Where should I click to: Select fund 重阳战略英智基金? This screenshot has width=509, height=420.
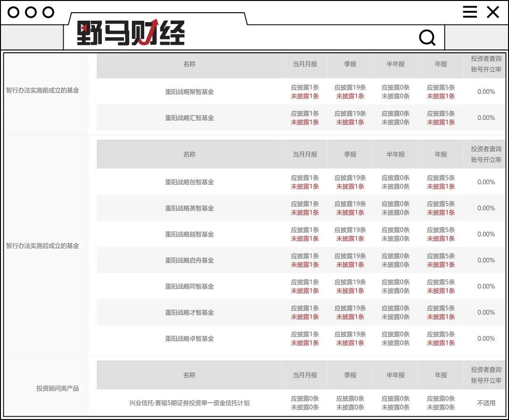point(189,208)
